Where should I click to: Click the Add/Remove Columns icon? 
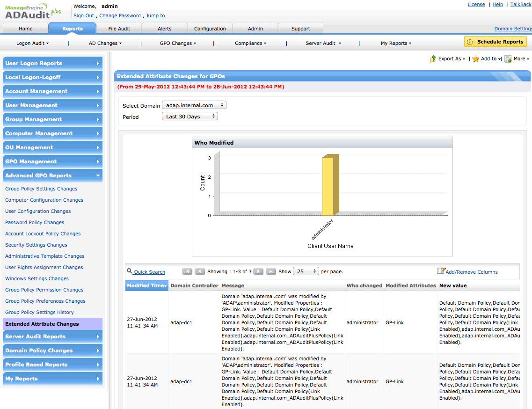pyautogui.click(x=441, y=271)
